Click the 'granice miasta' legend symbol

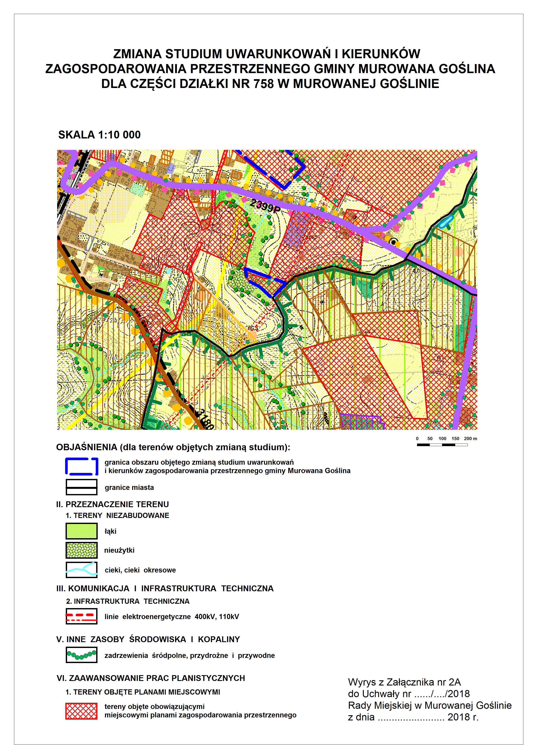pos(81,487)
